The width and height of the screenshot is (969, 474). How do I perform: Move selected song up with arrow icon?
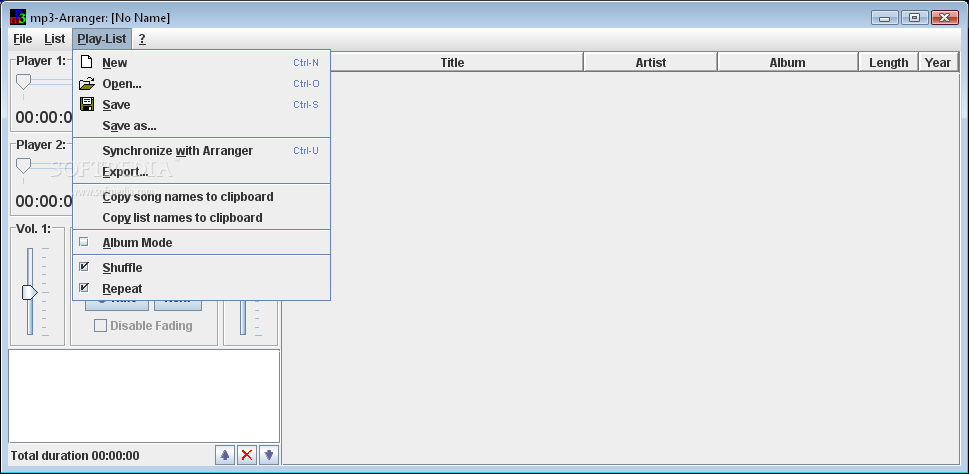click(225, 455)
